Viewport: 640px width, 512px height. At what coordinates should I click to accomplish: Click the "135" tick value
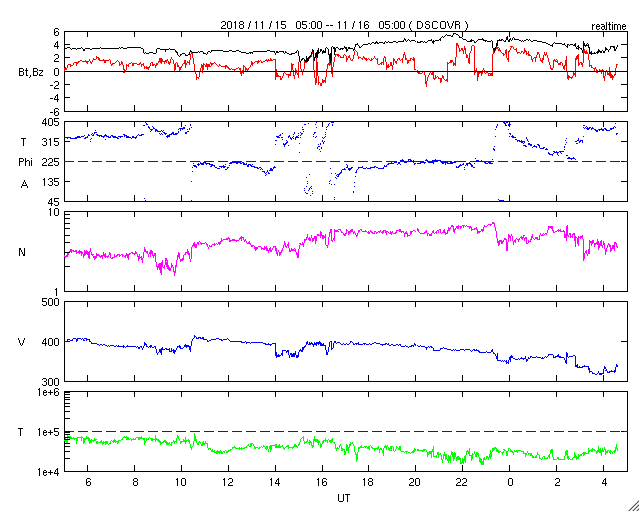point(50,182)
